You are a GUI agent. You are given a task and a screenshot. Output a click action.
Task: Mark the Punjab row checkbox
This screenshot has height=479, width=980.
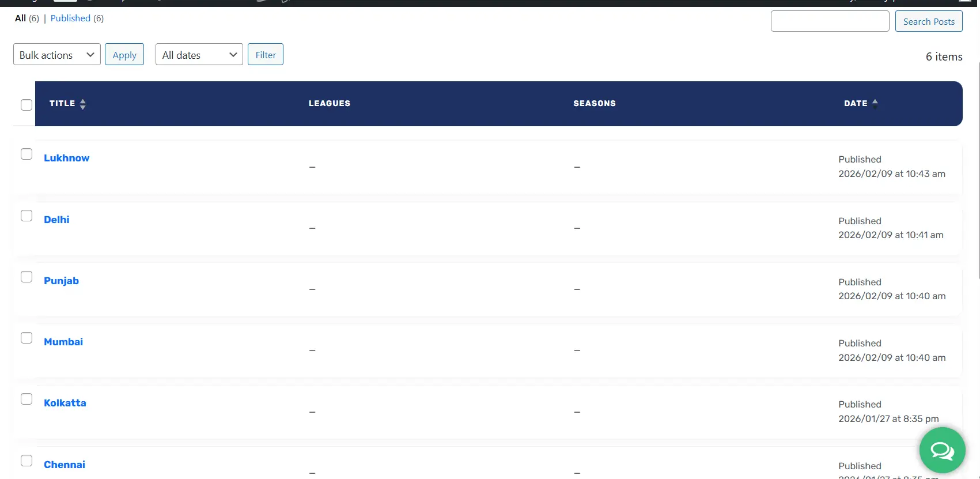coord(27,277)
